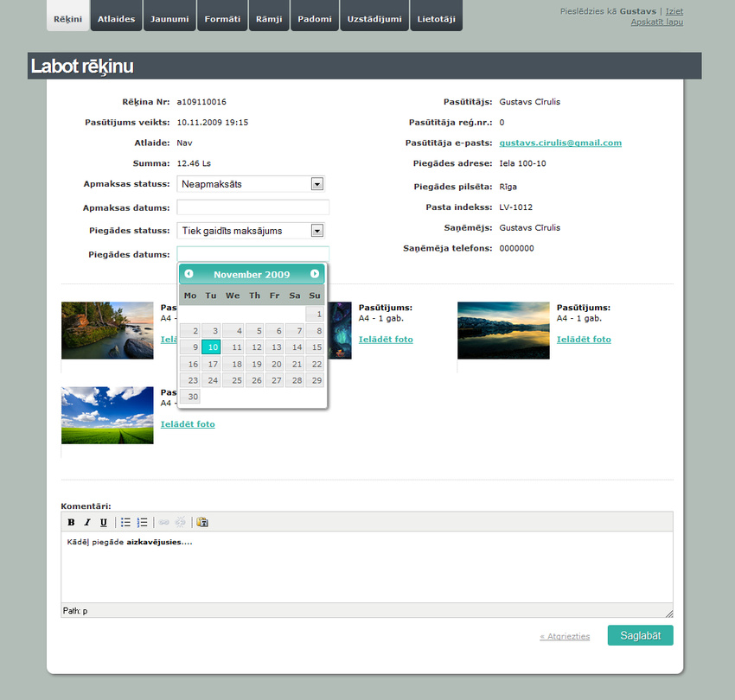Apply underline formatting in comments editor

tap(104, 522)
